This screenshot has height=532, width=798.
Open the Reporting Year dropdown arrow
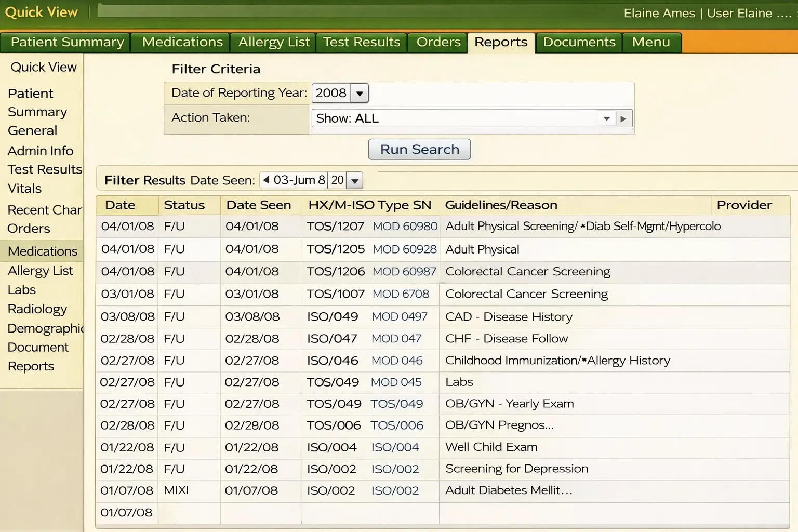click(x=359, y=93)
